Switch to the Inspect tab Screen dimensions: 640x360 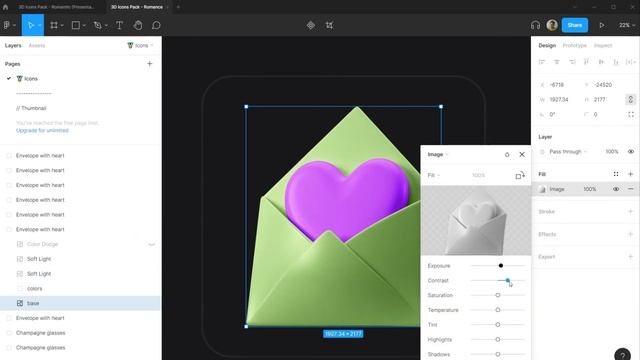(603, 46)
